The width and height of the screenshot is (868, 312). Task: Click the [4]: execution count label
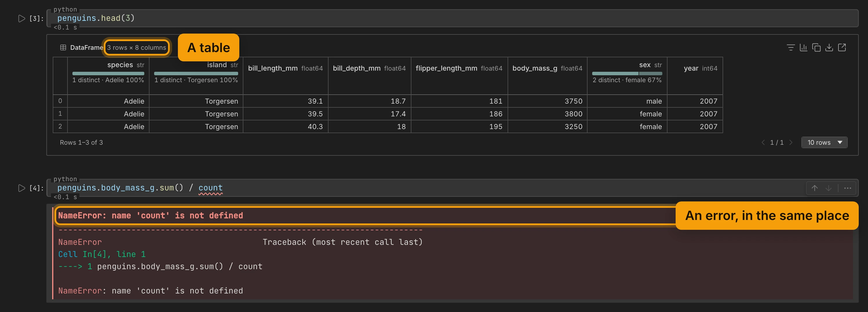coord(37,188)
